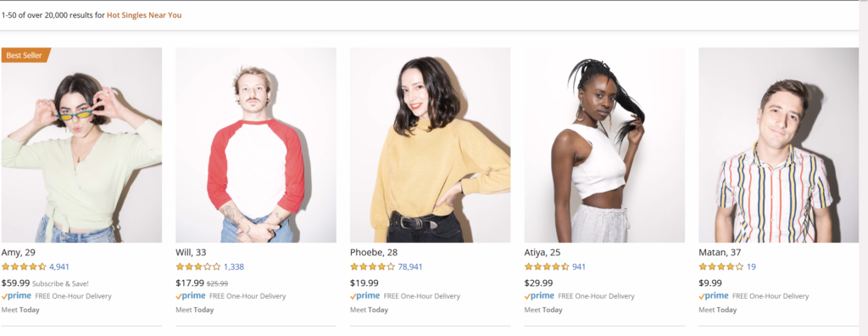View the 4,941 reviews for Amy
This screenshot has width=868, height=336.
59,266
